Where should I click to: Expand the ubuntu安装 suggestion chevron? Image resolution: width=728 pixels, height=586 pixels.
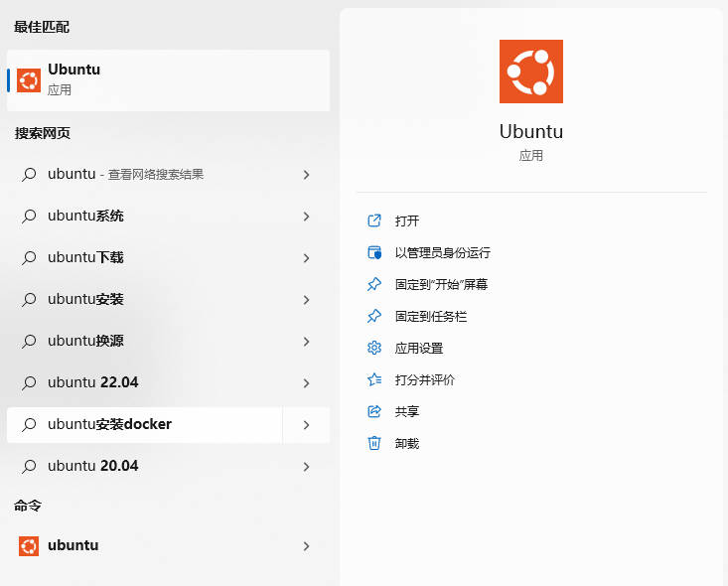(306, 300)
